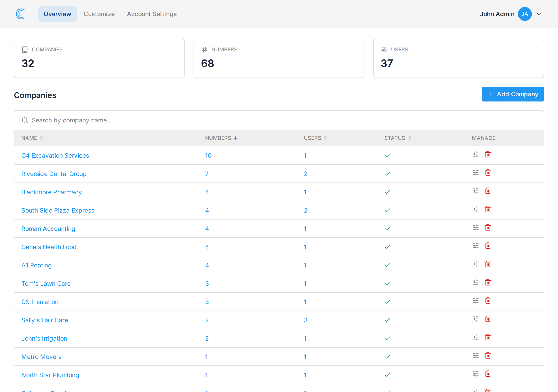The height and width of the screenshot is (392, 558).
Task: Sort companies by Status column
Action: click(398, 138)
